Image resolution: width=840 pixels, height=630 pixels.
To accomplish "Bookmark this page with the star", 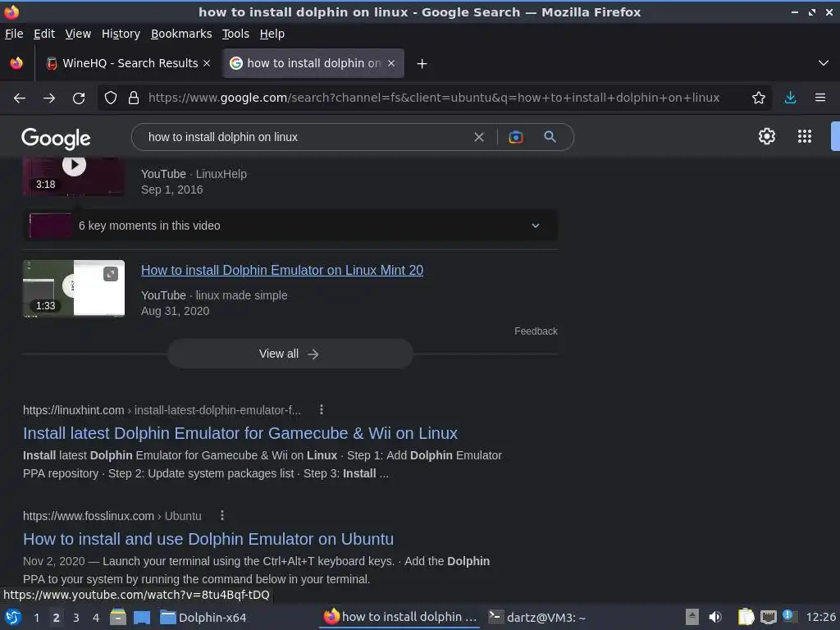I will click(x=759, y=98).
